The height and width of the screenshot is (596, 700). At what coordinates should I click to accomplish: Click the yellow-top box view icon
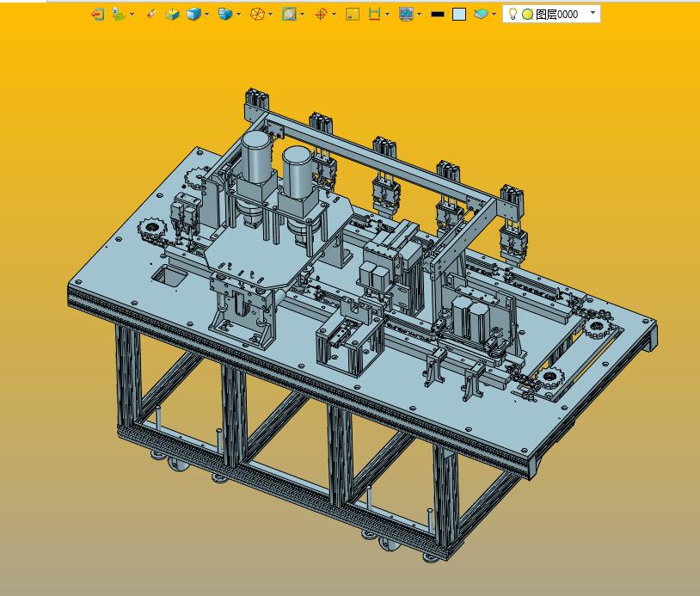(172, 15)
